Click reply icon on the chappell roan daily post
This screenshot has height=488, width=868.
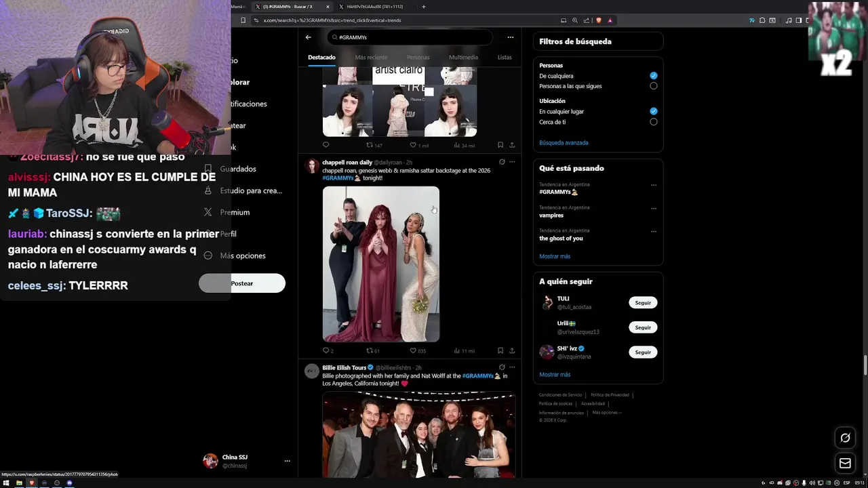coord(326,350)
